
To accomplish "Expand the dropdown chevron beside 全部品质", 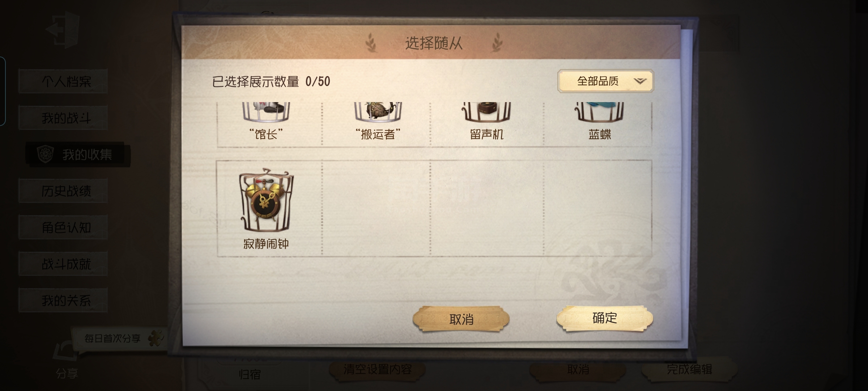I will click(640, 81).
